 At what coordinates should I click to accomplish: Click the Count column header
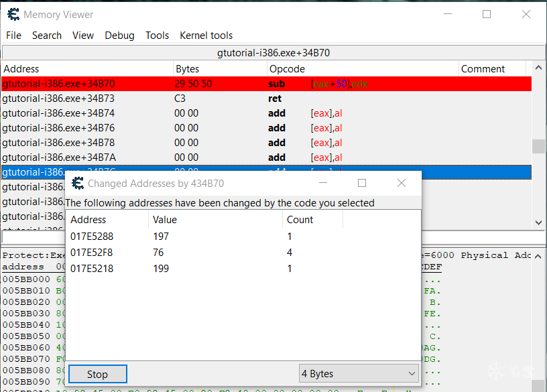point(313,220)
